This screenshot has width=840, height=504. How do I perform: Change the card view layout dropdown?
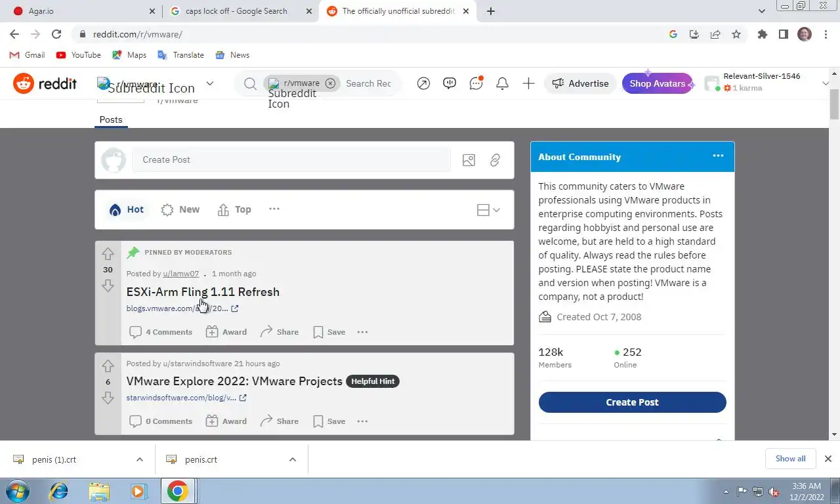point(488,210)
